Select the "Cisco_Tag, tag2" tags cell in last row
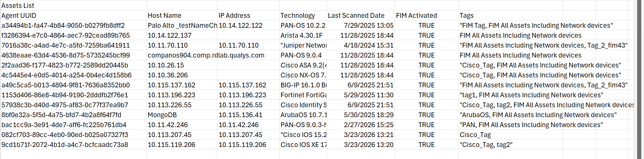 pos(486,145)
